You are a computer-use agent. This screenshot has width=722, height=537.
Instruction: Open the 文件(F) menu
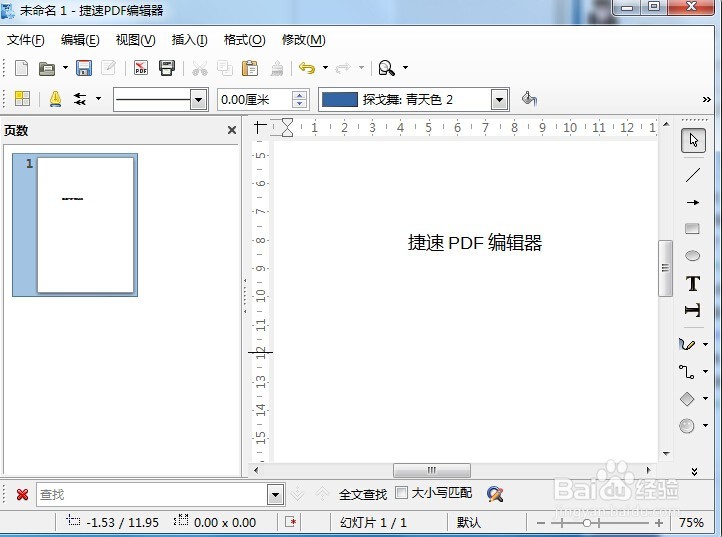[x=25, y=40]
